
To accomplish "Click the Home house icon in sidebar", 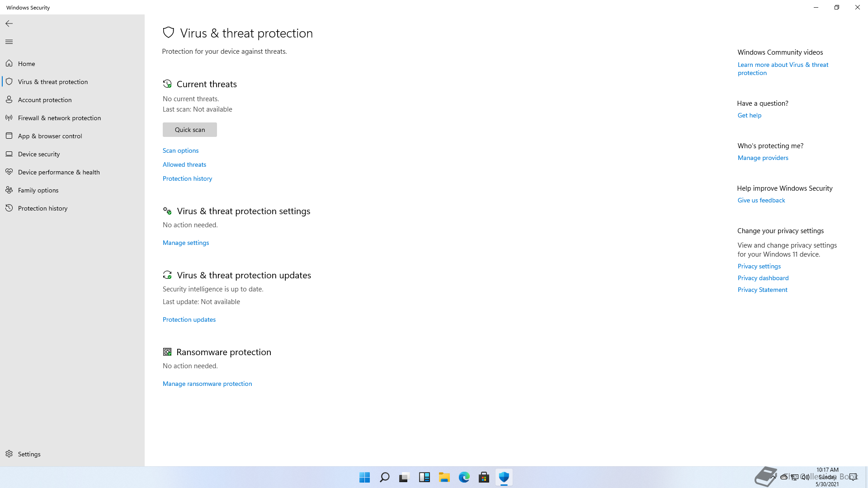I will [9, 63].
